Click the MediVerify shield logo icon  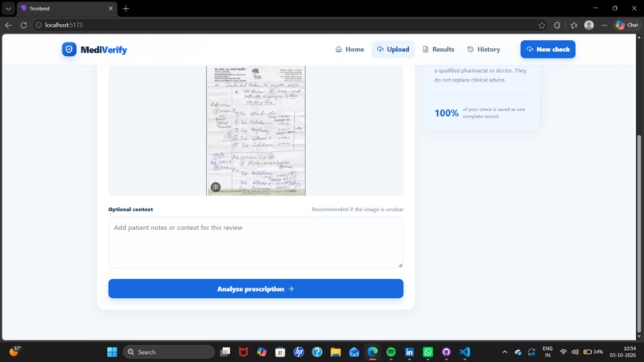coord(69,50)
